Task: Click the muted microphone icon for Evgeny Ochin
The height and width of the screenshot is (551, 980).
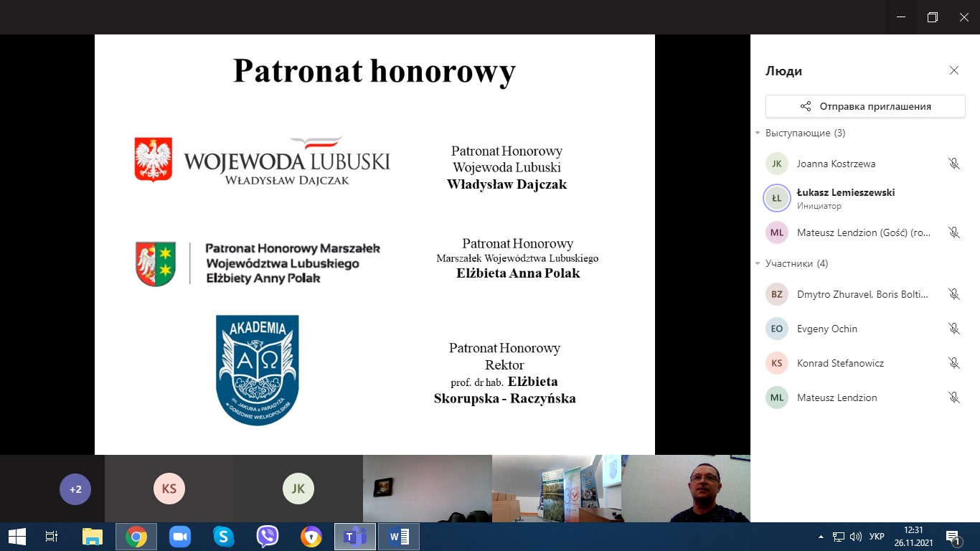Action: click(954, 329)
